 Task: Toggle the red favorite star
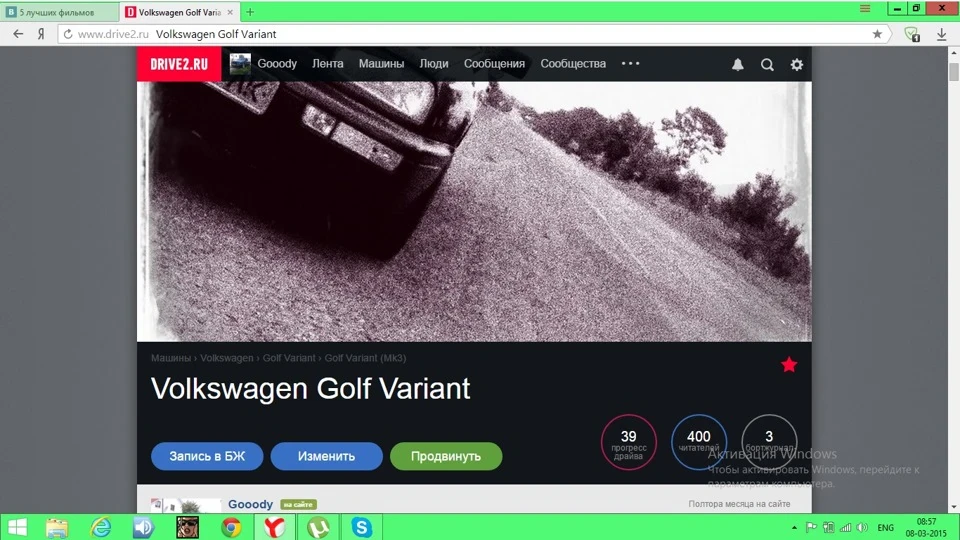click(789, 365)
